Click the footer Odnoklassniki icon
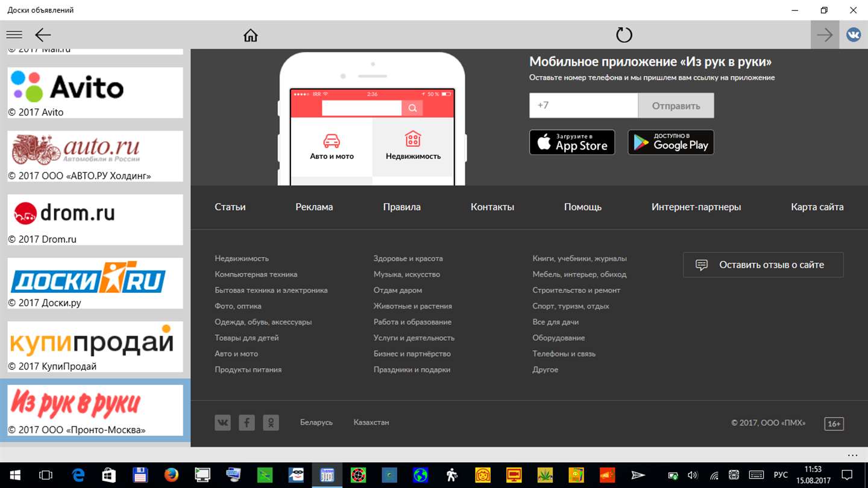This screenshot has width=868, height=488. [x=271, y=422]
